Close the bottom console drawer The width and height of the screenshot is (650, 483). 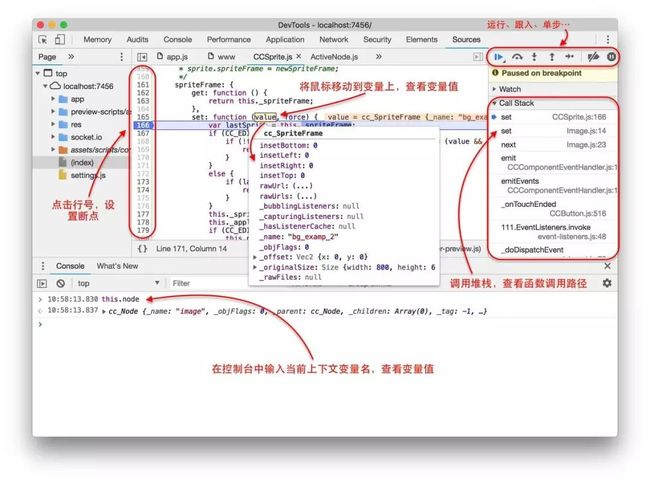tap(607, 266)
